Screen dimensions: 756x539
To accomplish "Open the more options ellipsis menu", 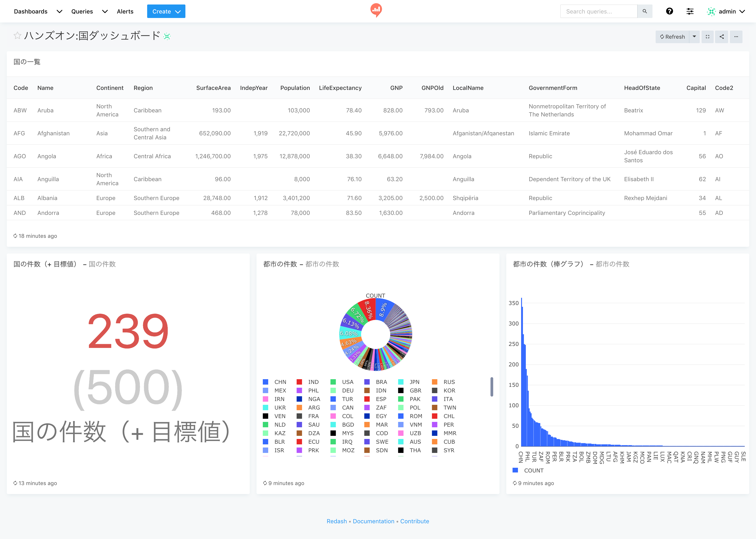I will pos(736,37).
